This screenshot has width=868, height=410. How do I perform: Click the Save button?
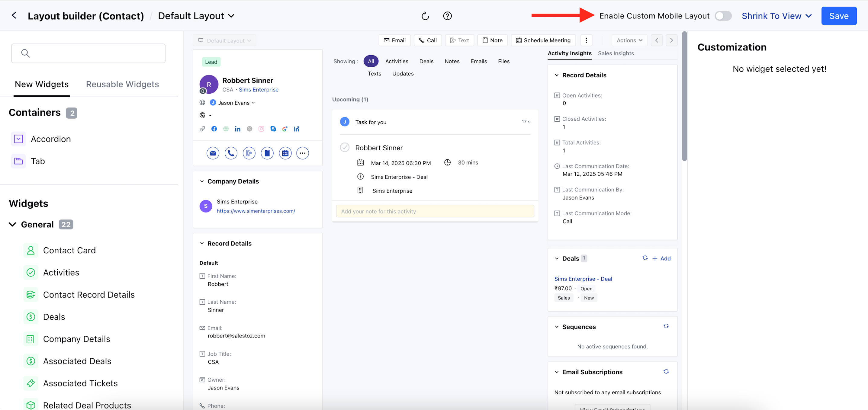pos(838,16)
